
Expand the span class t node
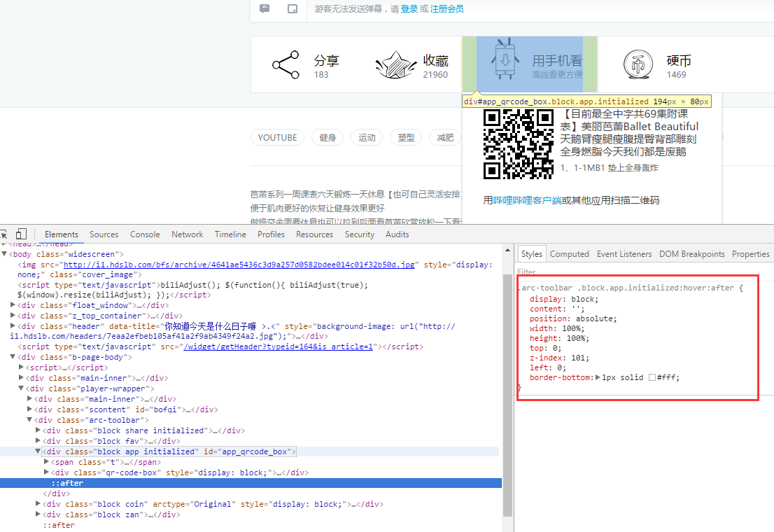pyautogui.click(x=46, y=462)
